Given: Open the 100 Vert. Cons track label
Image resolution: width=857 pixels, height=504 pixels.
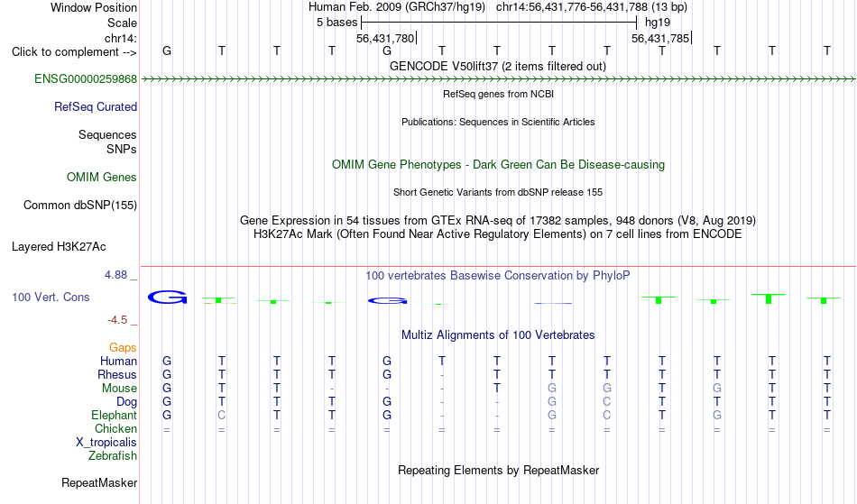Looking at the screenshot, I should (51, 297).
